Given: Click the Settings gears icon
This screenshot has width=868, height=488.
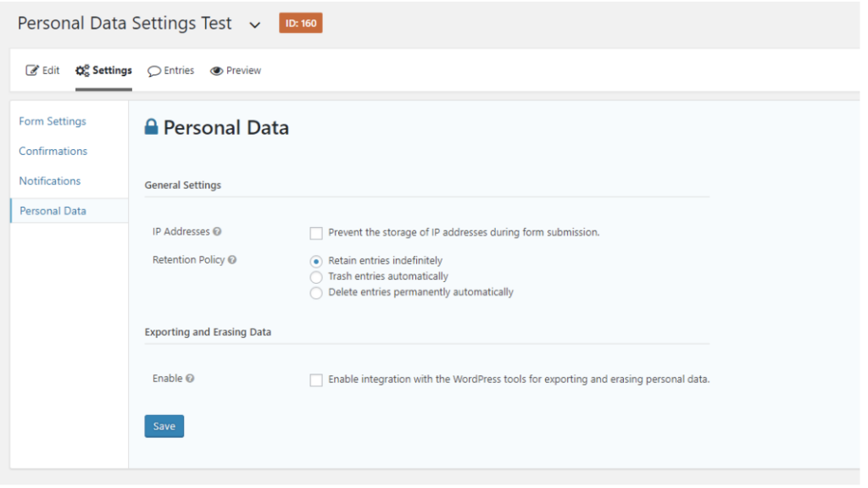Looking at the screenshot, I should click(82, 70).
